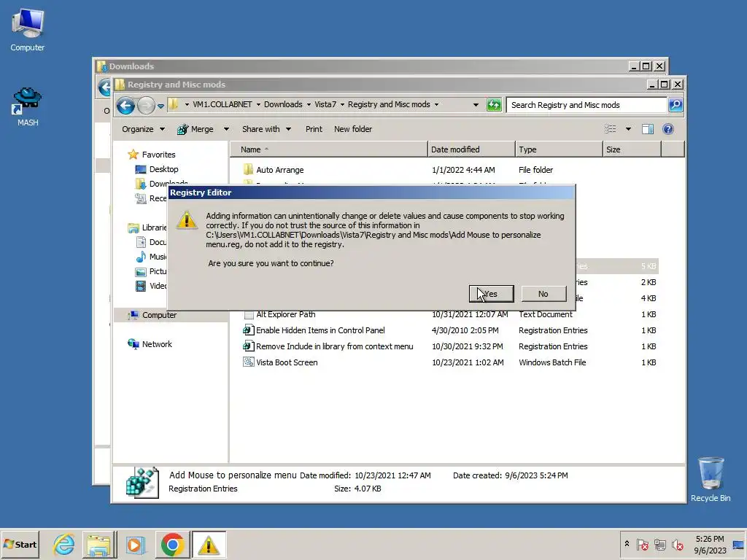The image size is (747, 560).
Task: Click in the Search Registry and Misc mods field
Action: [x=587, y=105]
